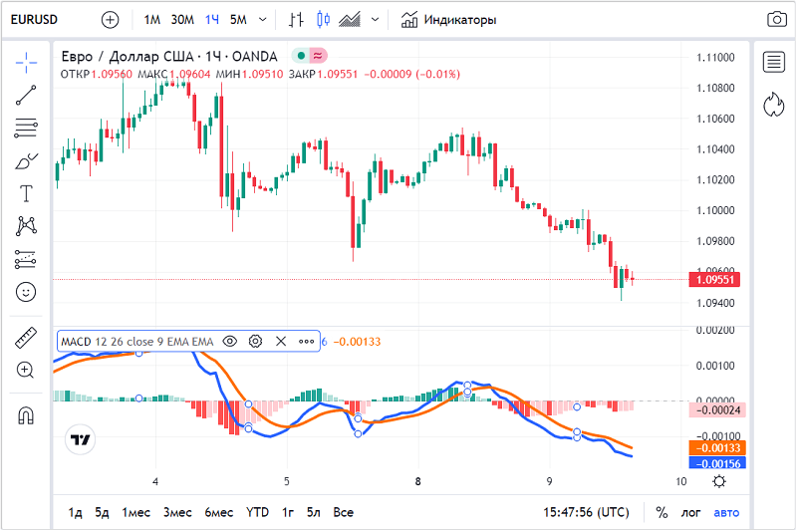Set date range to 5л
797x532 pixels.
point(314,512)
